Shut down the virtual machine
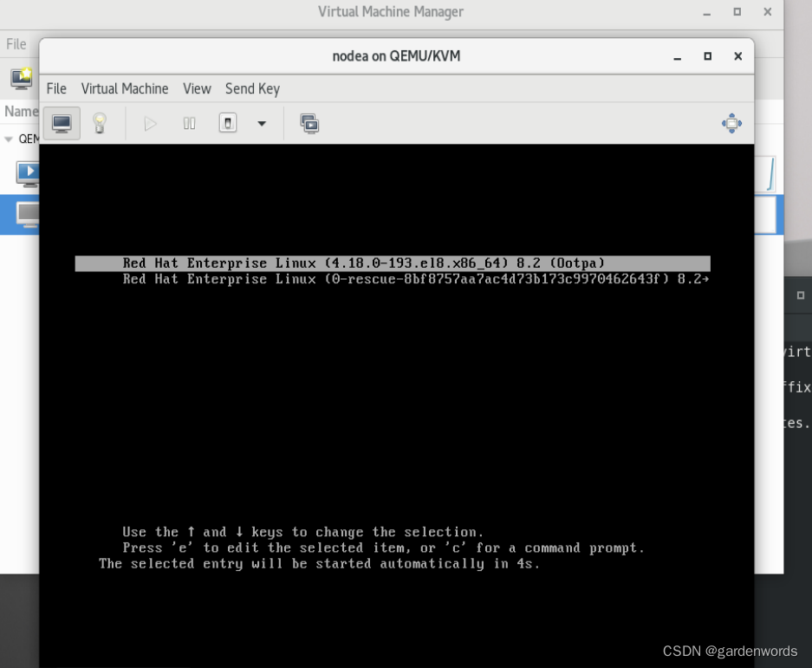This screenshot has width=812, height=668. (x=228, y=123)
